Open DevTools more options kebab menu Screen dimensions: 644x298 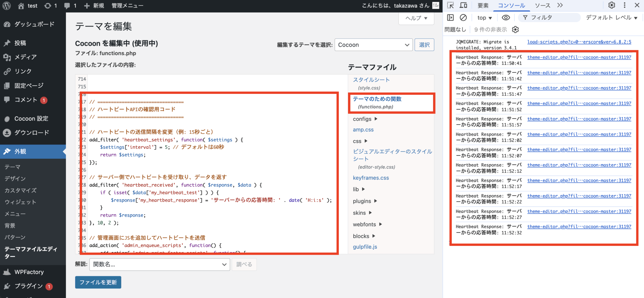(624, 5)
